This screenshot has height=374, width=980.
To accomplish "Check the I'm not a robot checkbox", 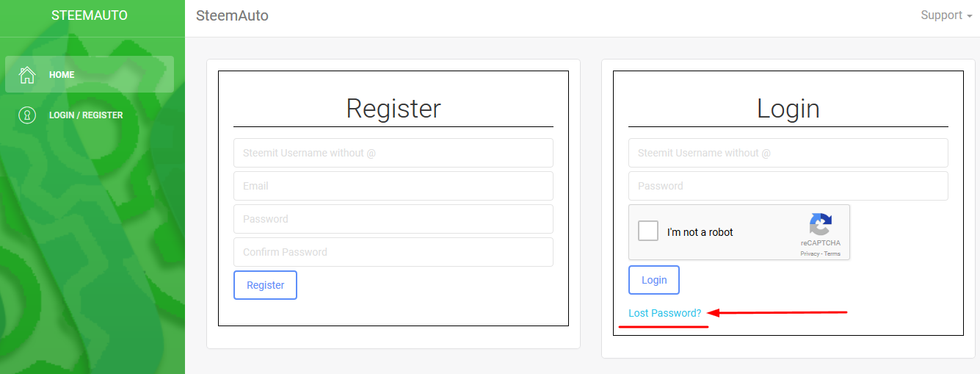I will tap(648, 231).
